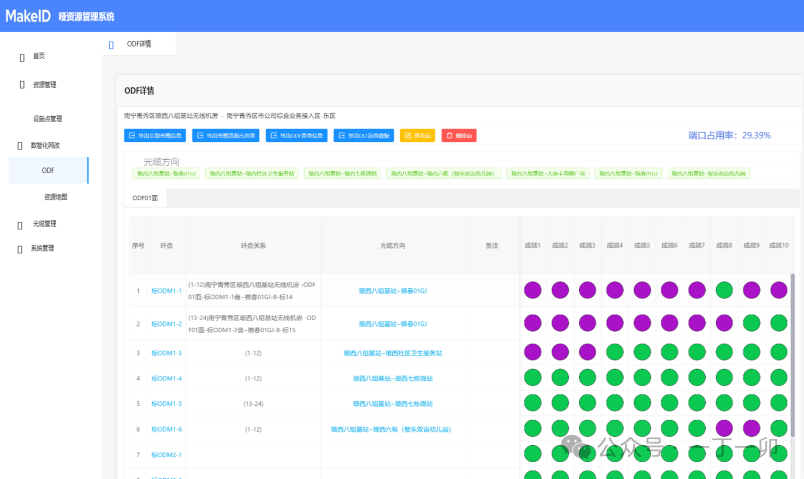The height and width of the screenshot is (479, 804).
Task: Click the purple 成端3 port in row 标ODM1-3
Action: point(588,352)
